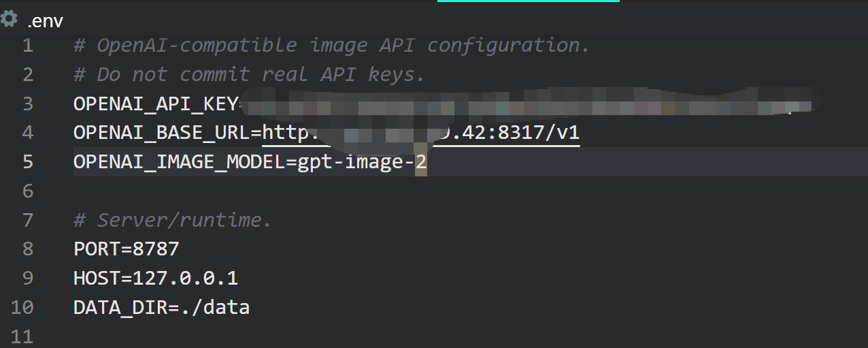Click the "# Server/runtime." comment
Screen dimensions: 868x348
pyautogui.click(x=173, y=220)
